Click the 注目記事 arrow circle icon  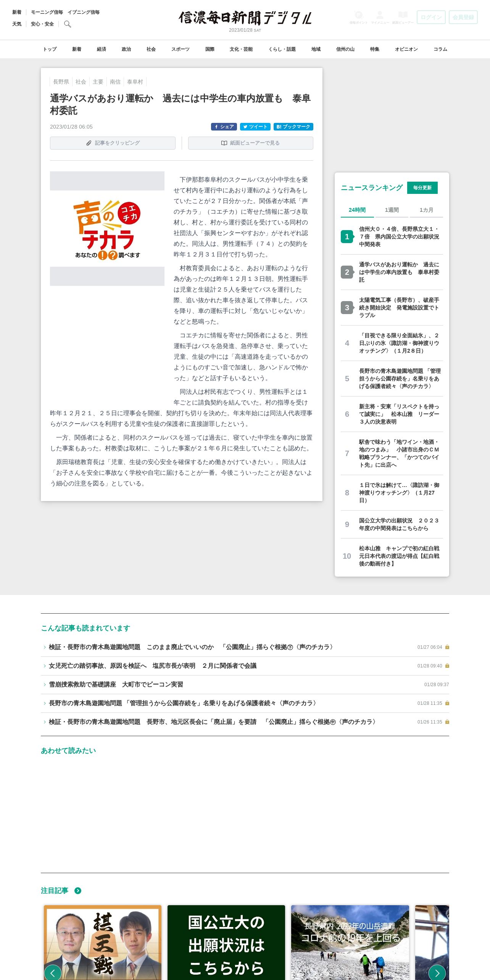[78, 891]
